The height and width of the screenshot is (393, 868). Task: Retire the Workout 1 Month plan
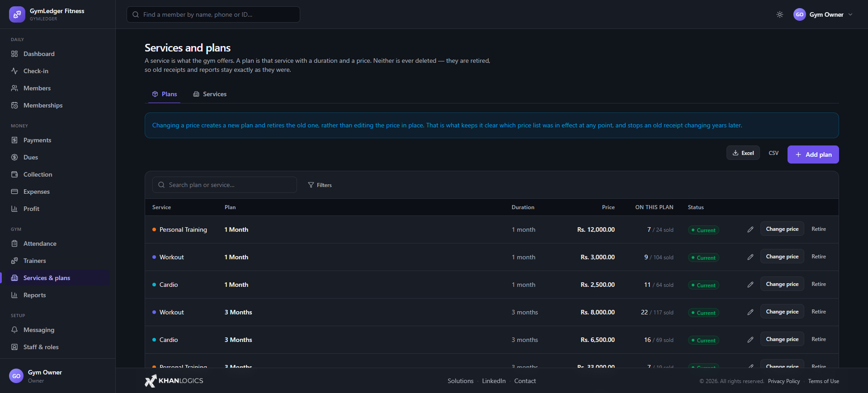[x=819, y=257]
